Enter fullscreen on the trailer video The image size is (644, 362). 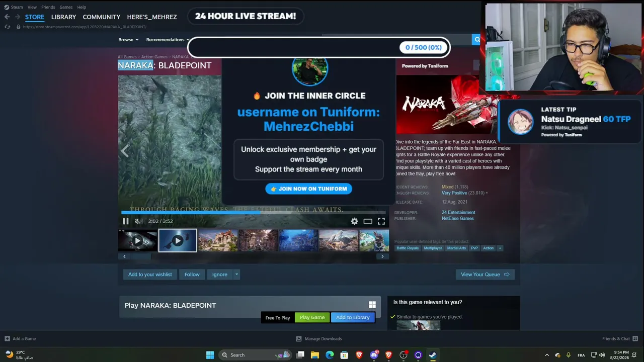click(x=381, y=221)
